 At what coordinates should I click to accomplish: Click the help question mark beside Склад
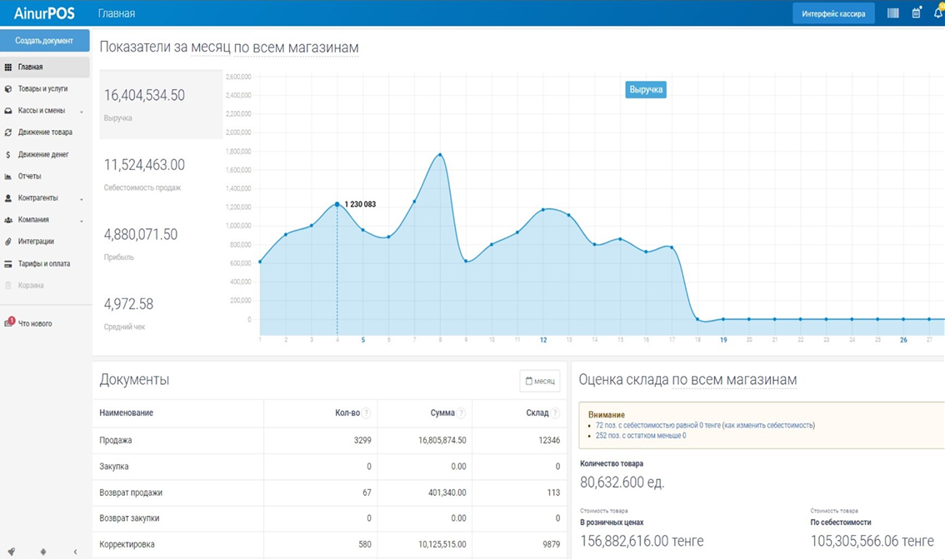pyautogui.click(x=555, y=413)
